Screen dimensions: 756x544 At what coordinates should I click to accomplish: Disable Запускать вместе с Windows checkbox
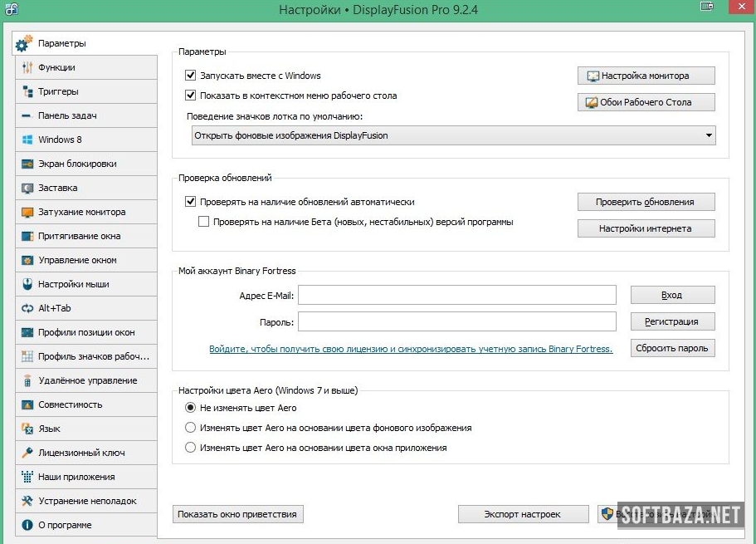click(x=191, y=76)
